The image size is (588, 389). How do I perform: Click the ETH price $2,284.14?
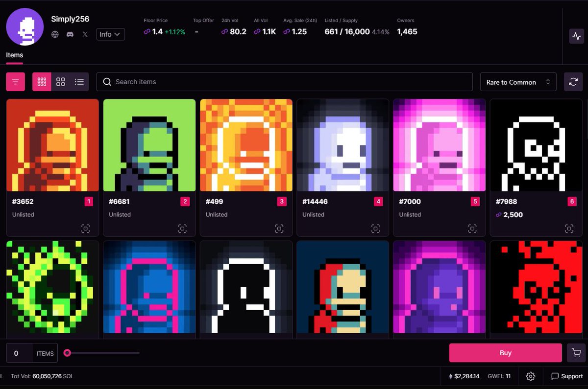tap(464, 376)
